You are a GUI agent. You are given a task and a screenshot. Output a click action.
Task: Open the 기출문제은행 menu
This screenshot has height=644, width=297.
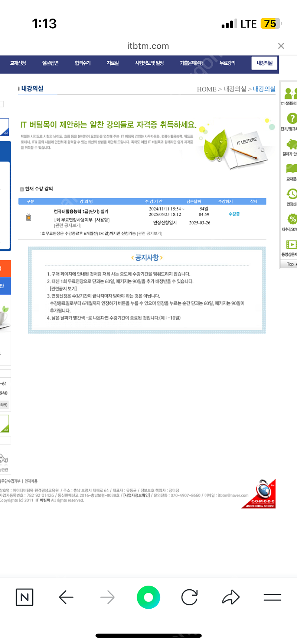point(192,63)
